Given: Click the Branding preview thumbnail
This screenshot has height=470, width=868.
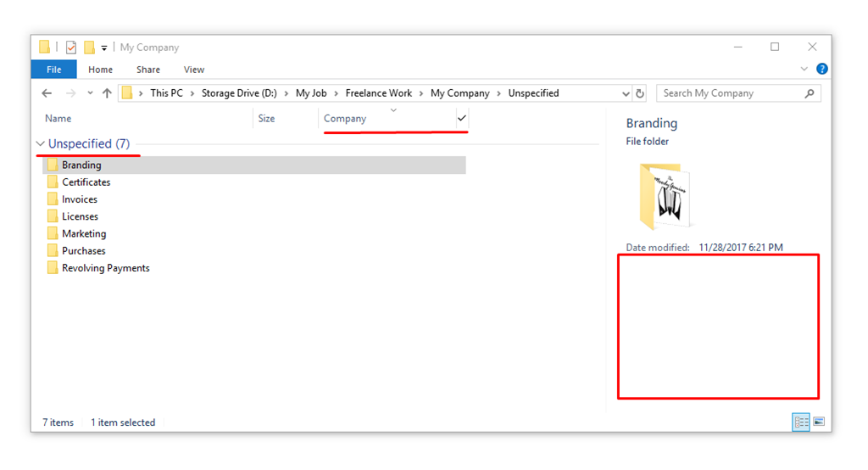Looking at the screenshot, I should [665, 196].
